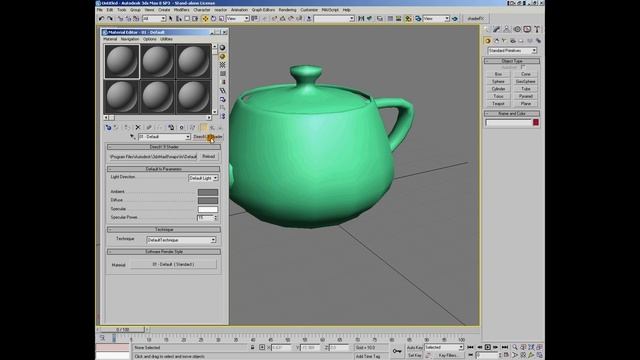Collapse the DirectX Shader rollout

point(164,147)
